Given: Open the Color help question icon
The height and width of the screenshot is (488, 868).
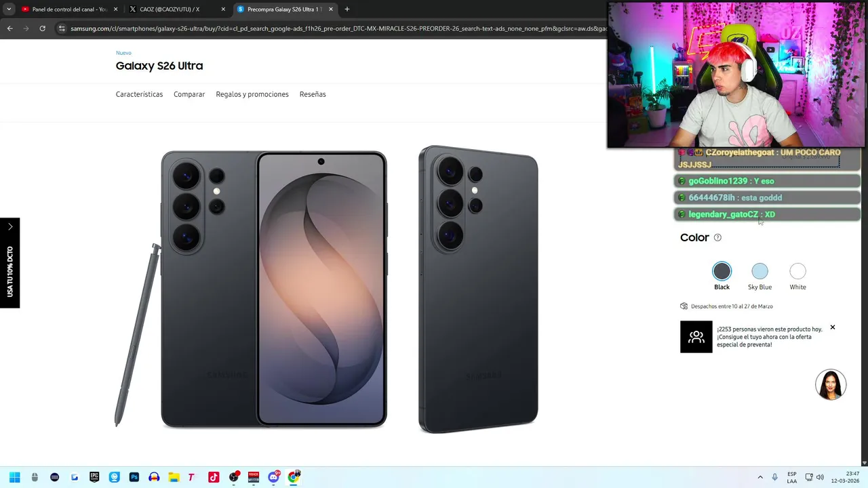Looking at the screenshot, I should [717, 237].
